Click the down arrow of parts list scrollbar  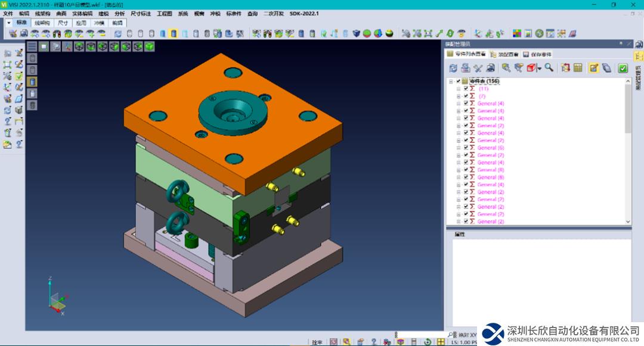[x=627, y=221]
